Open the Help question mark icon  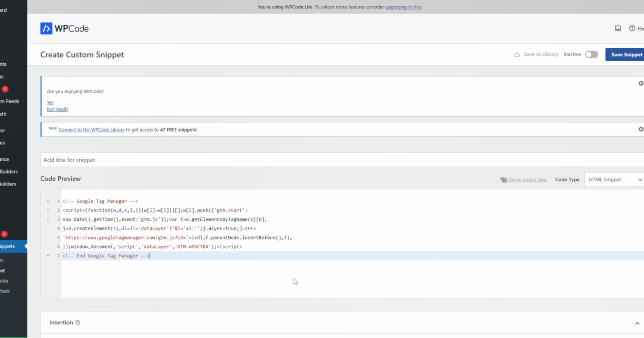(x=632, y=28)
